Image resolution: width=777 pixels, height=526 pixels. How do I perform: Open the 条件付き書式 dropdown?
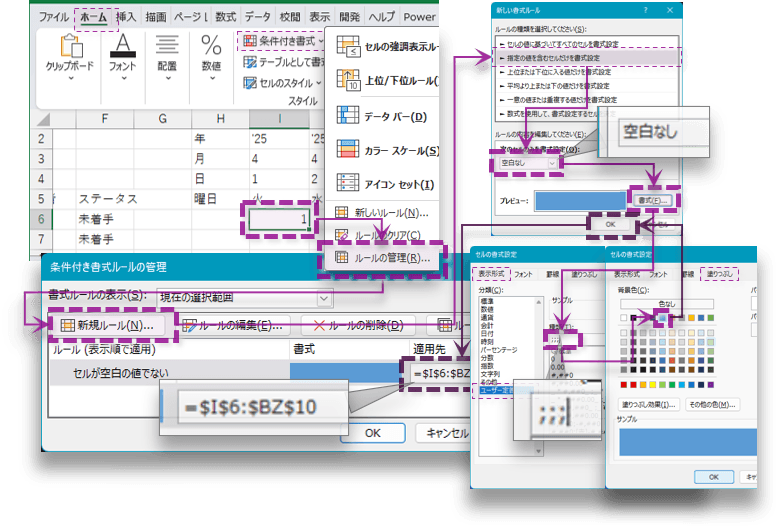(282, 41)
